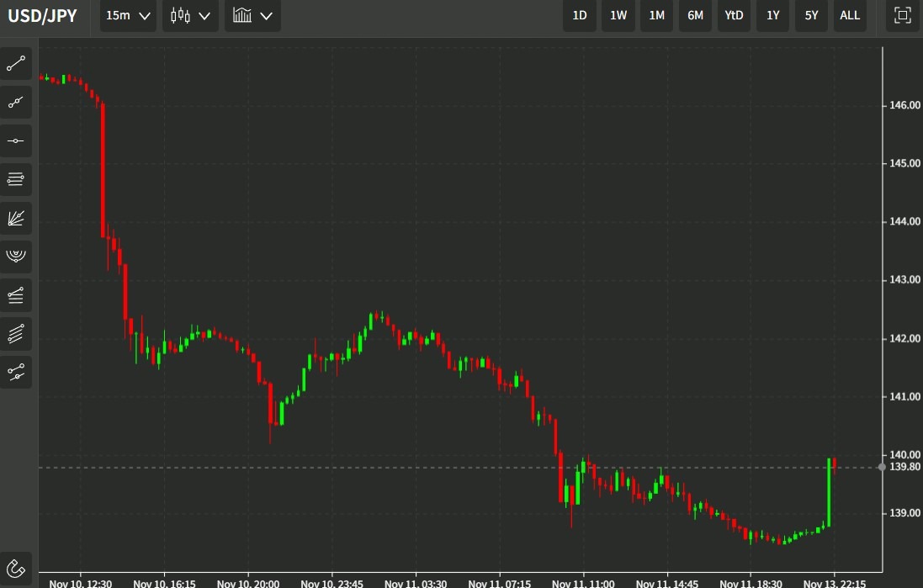Click the USD/JPY pair title

(42, 16)
